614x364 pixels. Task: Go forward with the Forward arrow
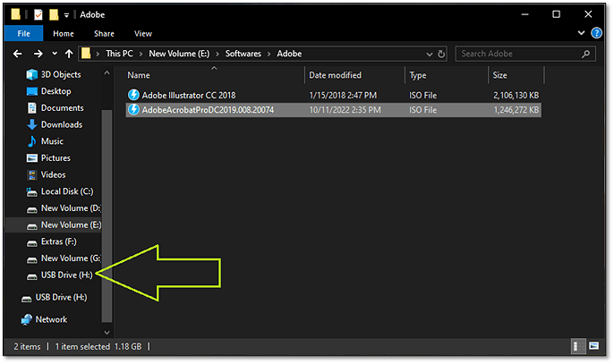tap(38, 54)
